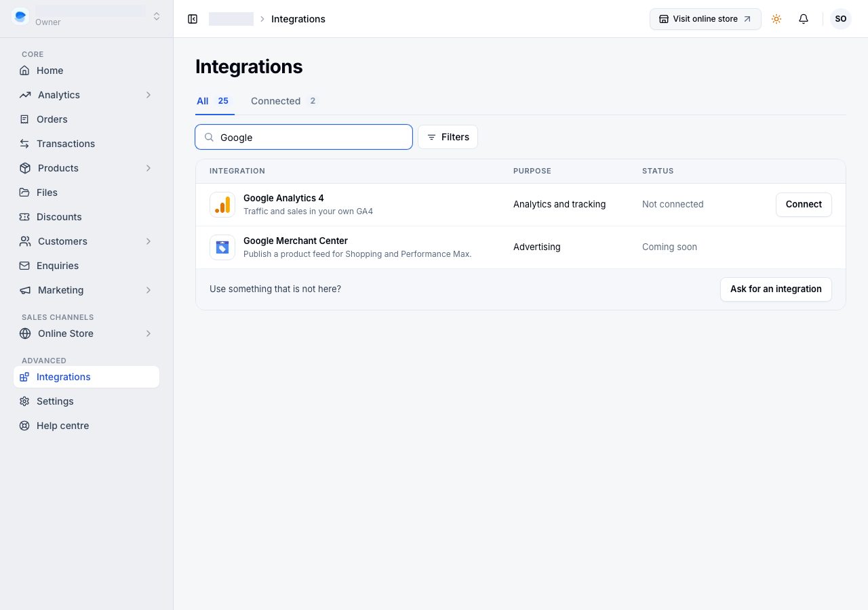The image size is (868, 610).
Task: Click the Home house icon
Action: click(24, 70)
